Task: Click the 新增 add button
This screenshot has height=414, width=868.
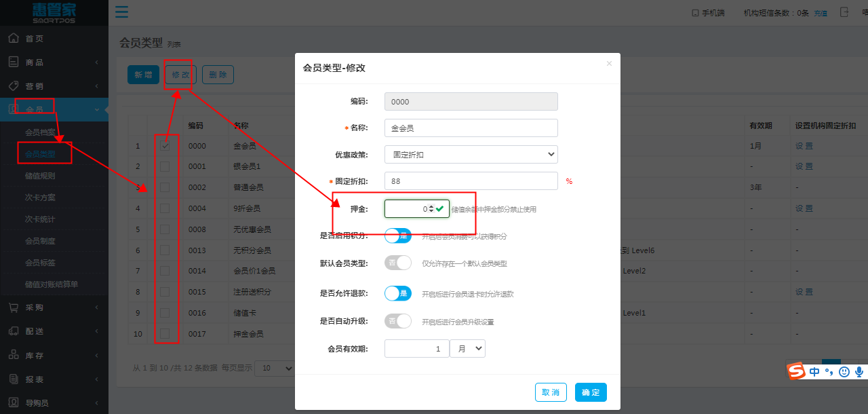Action: [x=143, y=75]
